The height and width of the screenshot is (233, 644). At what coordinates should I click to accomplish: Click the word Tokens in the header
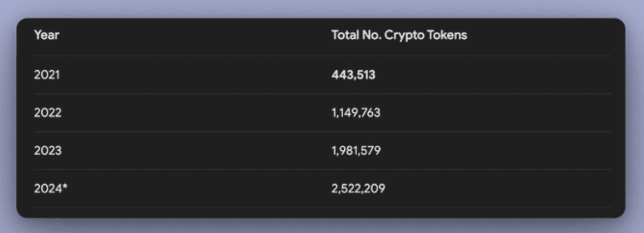point(449,35)
